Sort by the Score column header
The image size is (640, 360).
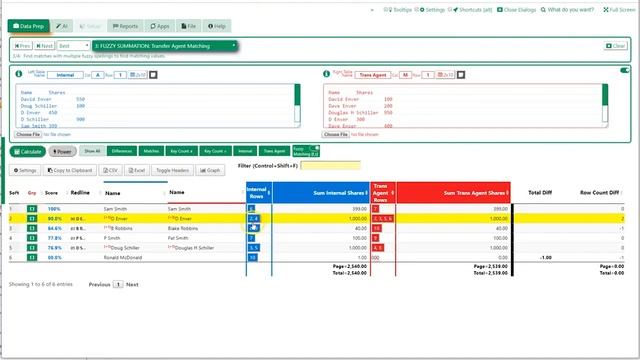point(51,193)
